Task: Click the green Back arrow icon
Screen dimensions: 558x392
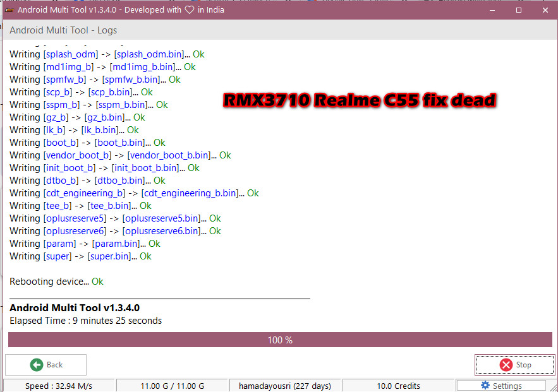Action: (37, 365)
